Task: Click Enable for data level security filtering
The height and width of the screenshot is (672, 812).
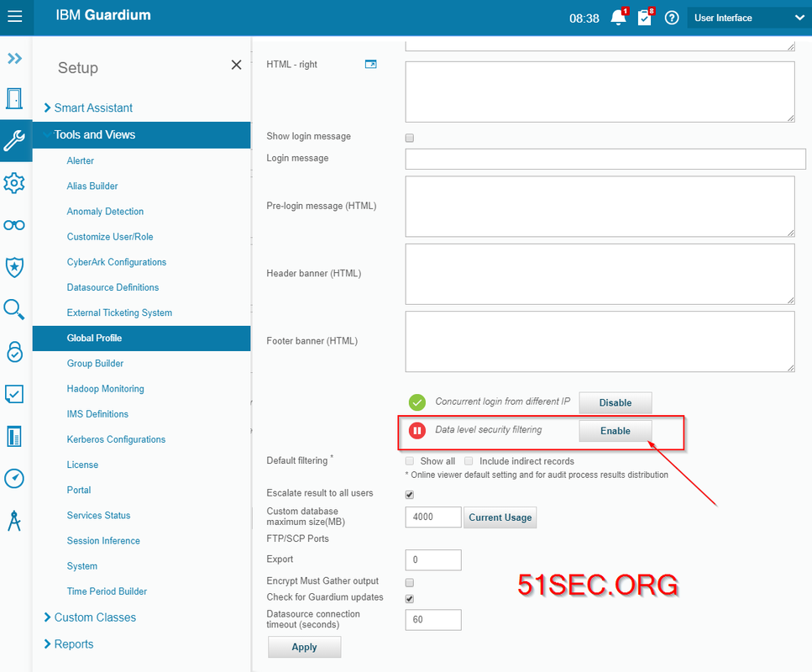Action: pos(616,431)
